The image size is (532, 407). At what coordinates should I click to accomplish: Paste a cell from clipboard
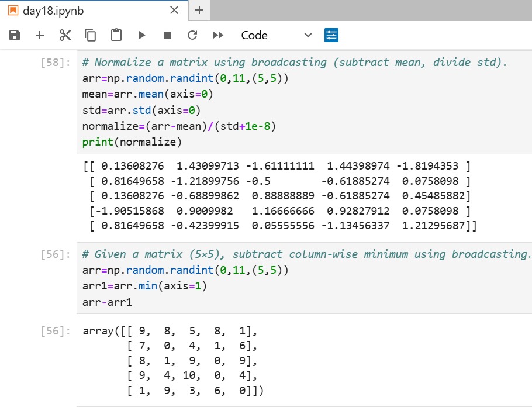[115, 35]
